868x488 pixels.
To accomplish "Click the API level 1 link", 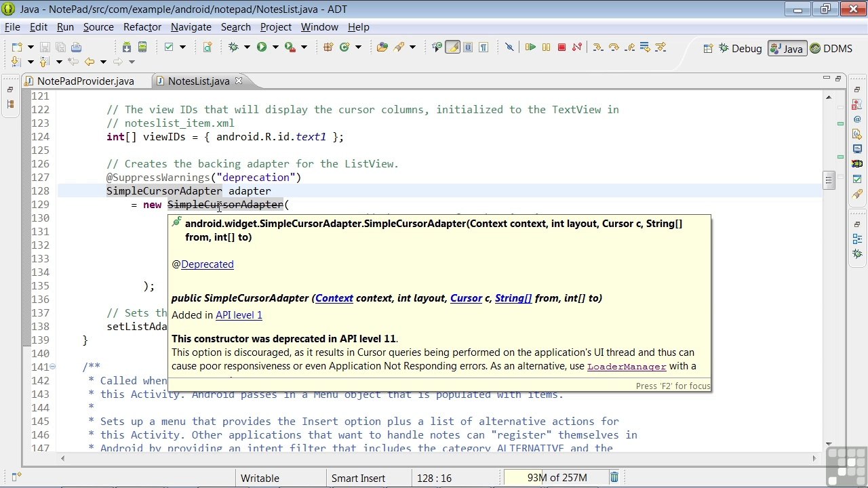I will coord(239,315).
